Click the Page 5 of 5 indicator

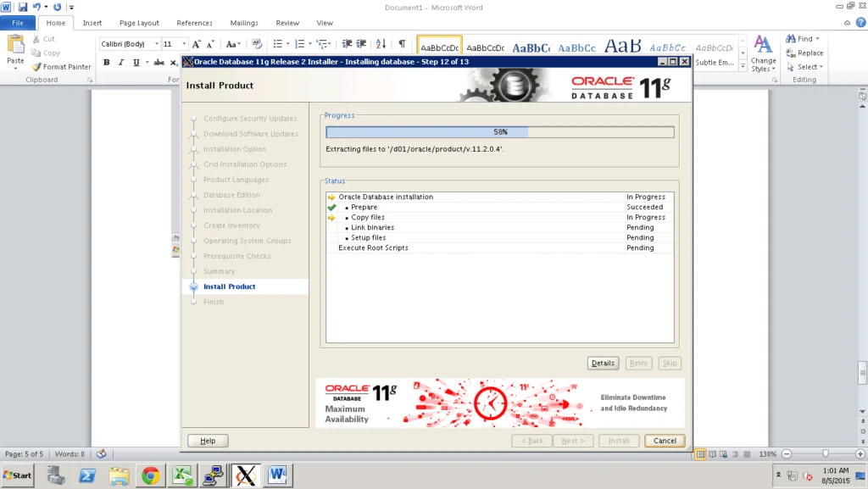click(23, 454)
